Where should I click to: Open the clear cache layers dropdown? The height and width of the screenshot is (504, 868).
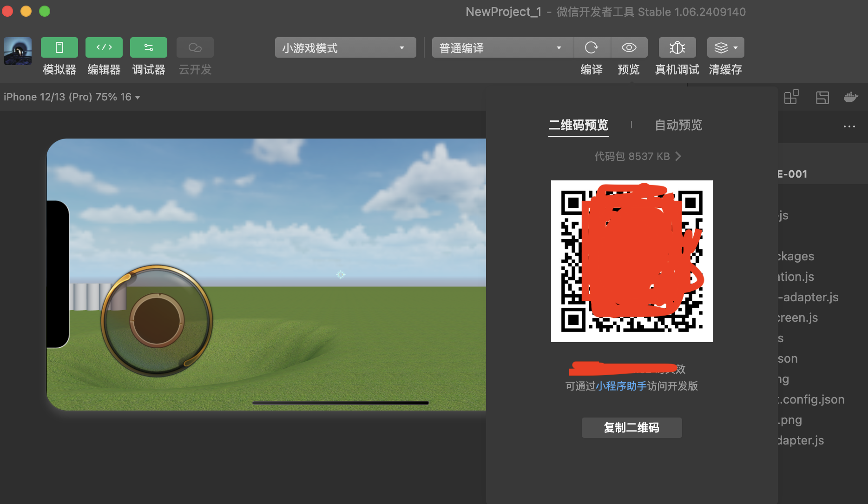(725, 47)
